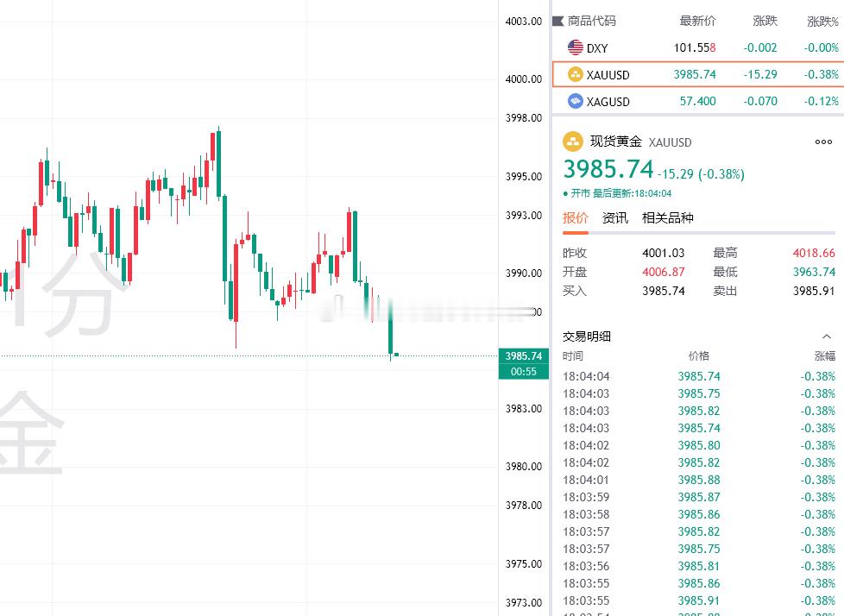
Task: Click the large 3985.74 quote price
Action: [608, 169]
